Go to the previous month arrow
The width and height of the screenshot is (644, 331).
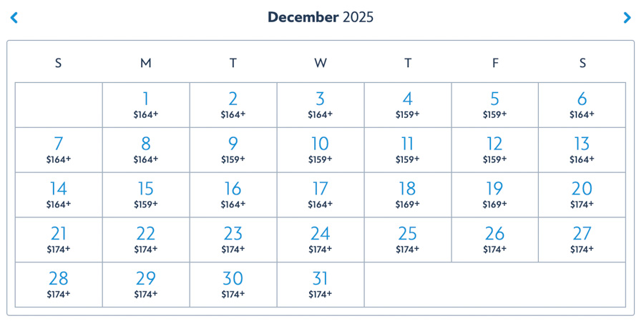14,18
